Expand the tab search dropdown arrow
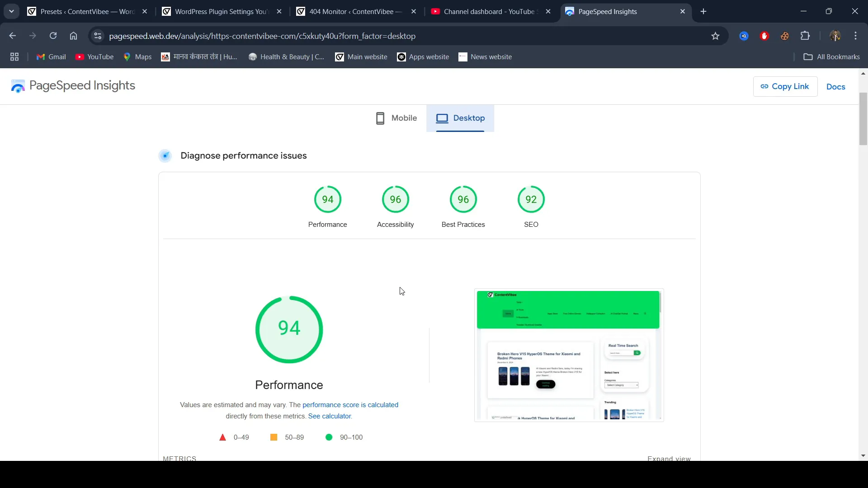The image size is (868, 488). click(x=11, y=11)
